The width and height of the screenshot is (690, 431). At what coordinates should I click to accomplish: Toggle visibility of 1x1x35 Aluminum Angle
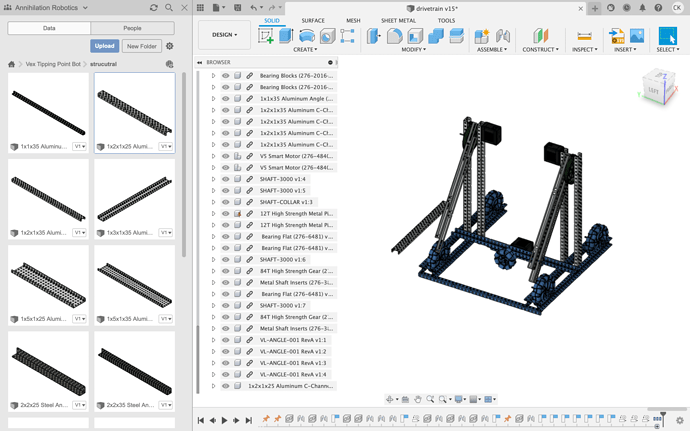point(226,99)
